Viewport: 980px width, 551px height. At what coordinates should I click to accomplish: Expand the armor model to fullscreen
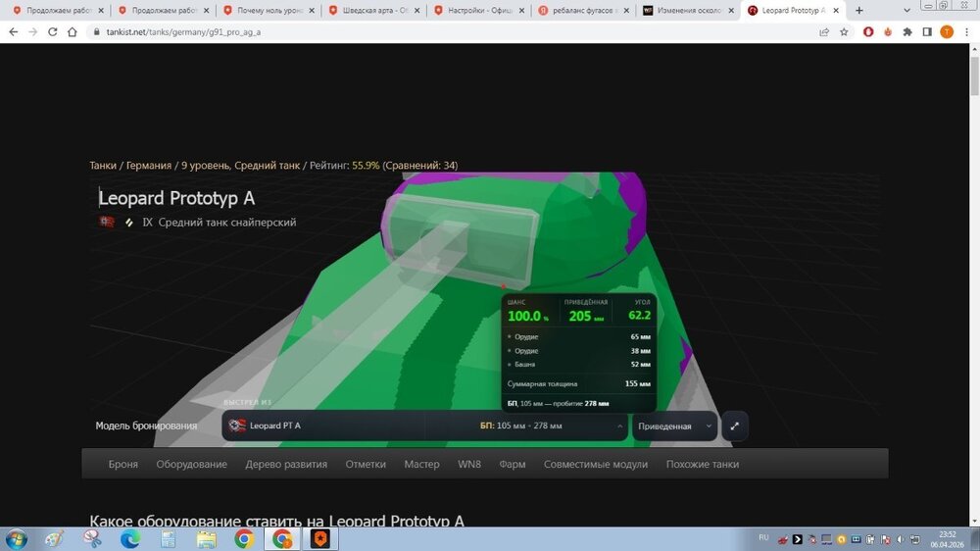(734, 426)
